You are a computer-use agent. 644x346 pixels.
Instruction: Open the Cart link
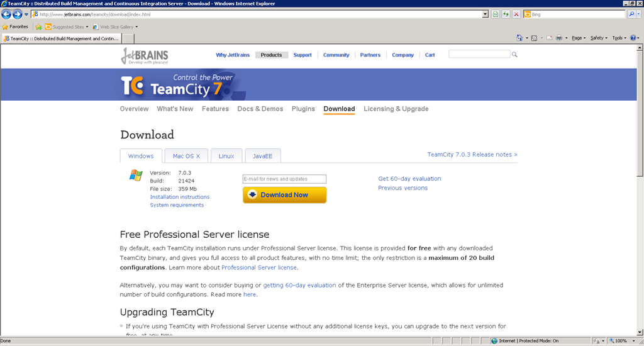430,55
